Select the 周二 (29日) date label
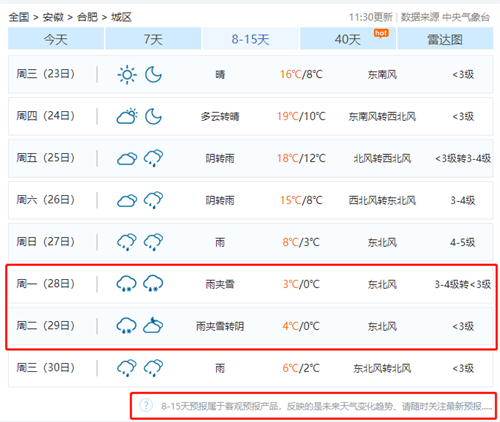This screenshot has width=500, height=422. tap(46, 326)
